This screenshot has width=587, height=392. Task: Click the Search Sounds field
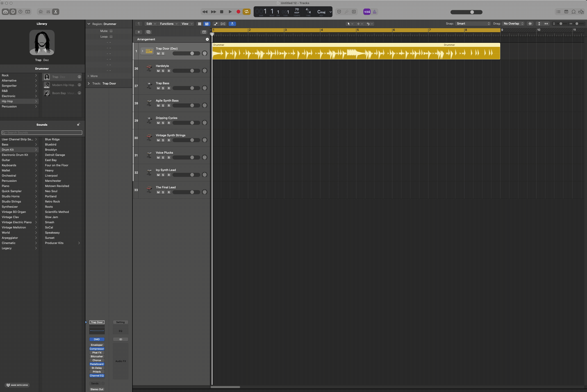pyautogui.click(x=42, y=132)
